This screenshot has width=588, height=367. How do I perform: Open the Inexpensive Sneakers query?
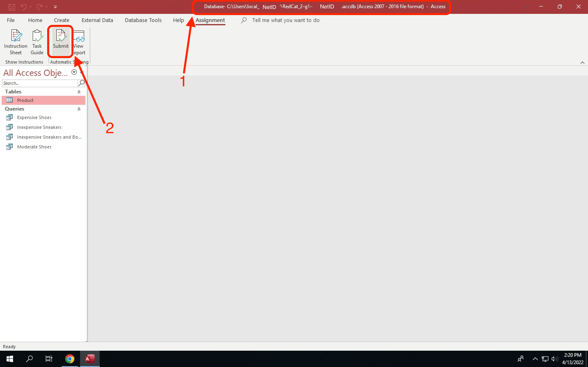(x=39, y=127)
